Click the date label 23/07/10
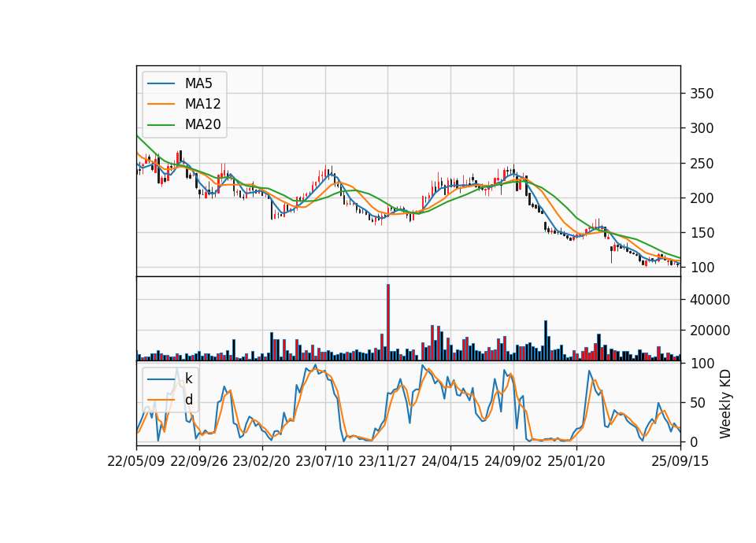 [324, 461]
